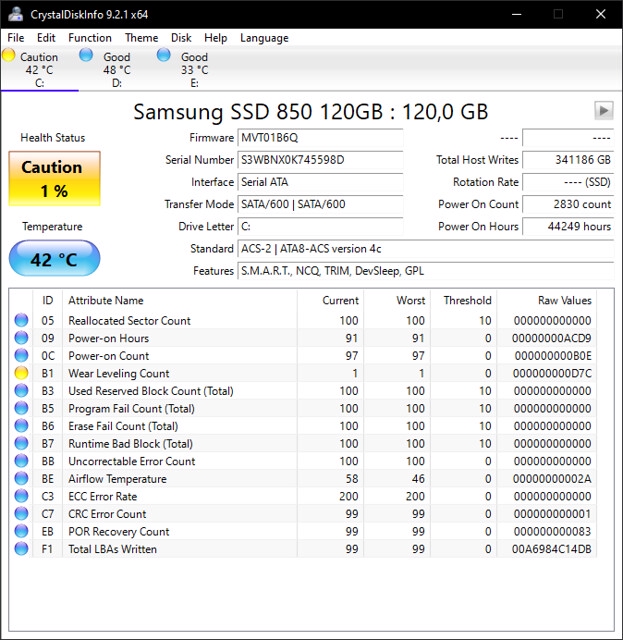Click status orb for Power-on Hours row
This screenshot has width=623, height=640.
point(21,338)
